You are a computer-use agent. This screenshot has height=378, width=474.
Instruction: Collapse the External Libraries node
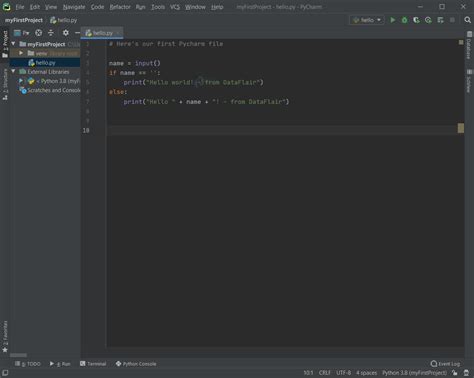[13, 71]
